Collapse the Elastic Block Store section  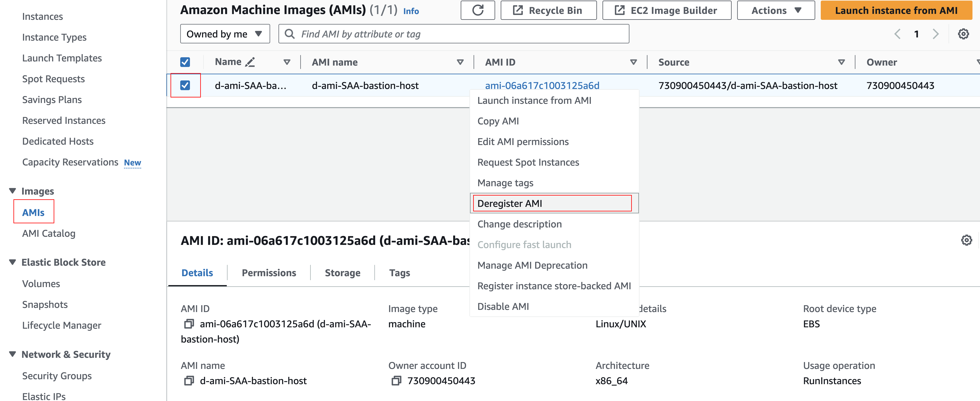[x=12, y=262]
